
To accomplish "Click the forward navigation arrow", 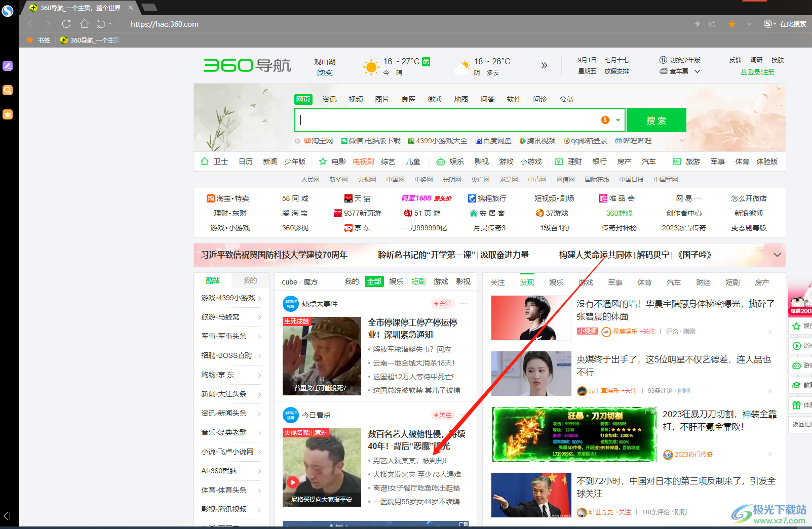I will pyautogui.click(x=48, y=24).
